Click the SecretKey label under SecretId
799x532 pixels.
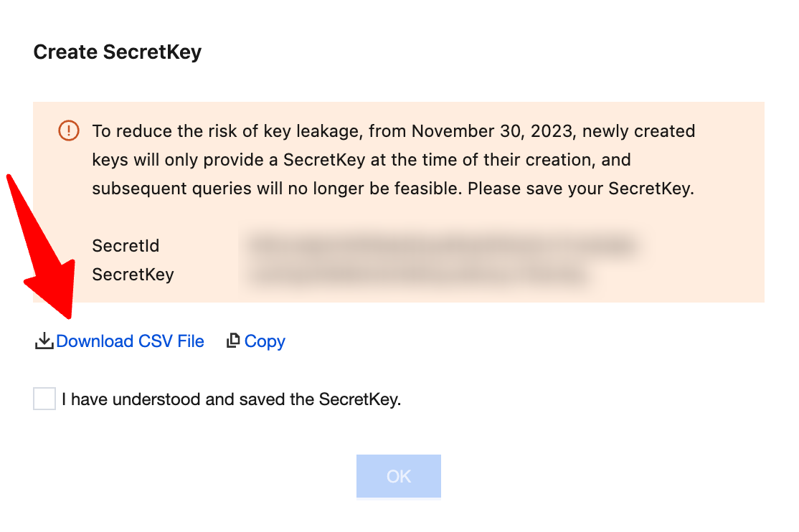[x=133, y=275]
